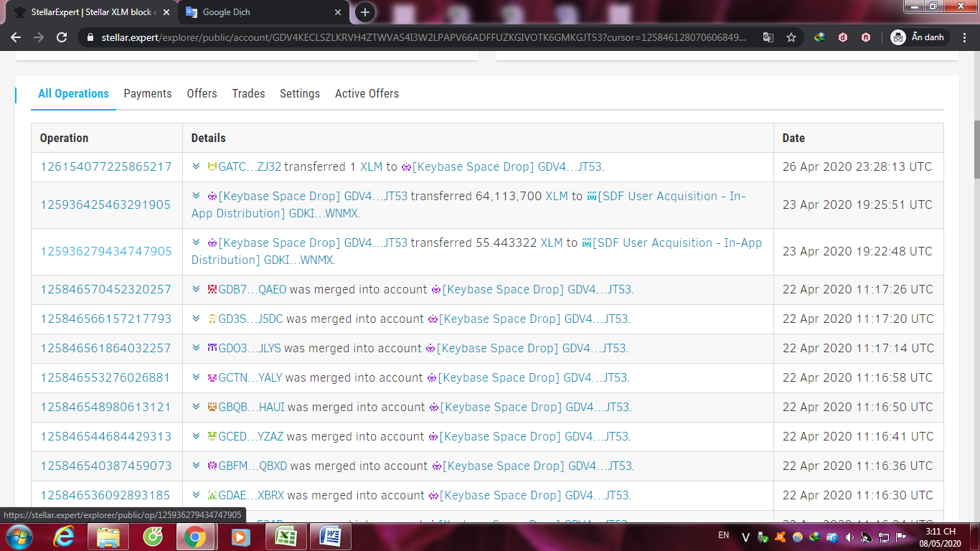This screenshot has width=980, height=551.
Task: Click the identicon beside GBFM…QBXD
Action: (212, 466)
